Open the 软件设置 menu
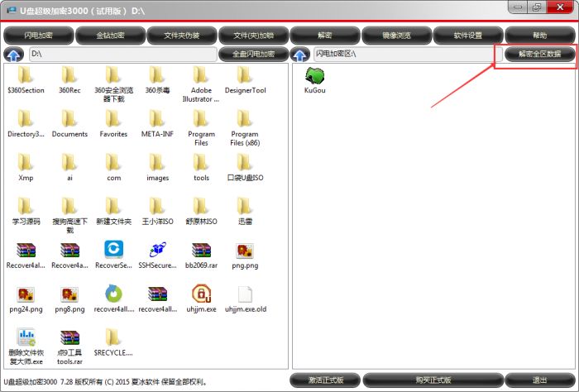The image size is (579, 392). click(468, 36)
